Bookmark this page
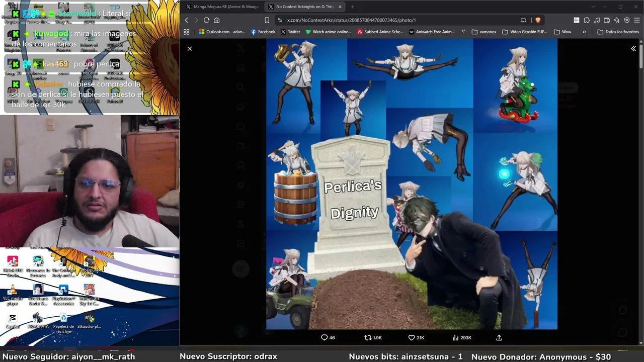Viewport: 644px width, 362px height. (x=267, y=20)
